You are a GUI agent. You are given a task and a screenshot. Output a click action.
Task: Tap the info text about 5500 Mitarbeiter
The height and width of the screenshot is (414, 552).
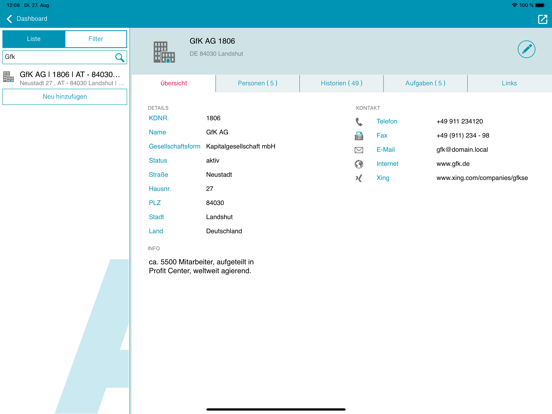click(201, 266)
